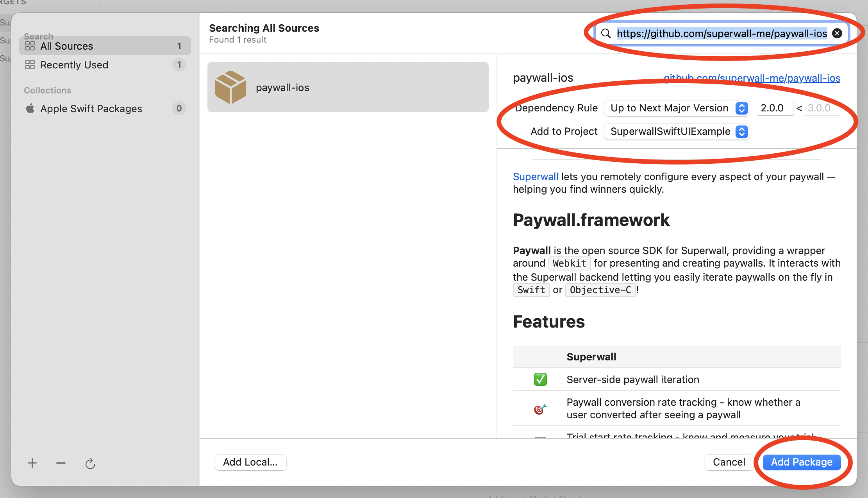Edit the maximum version 3.0.0 field
The height and width of the screenshot is (498, 868).
[822, 108]
